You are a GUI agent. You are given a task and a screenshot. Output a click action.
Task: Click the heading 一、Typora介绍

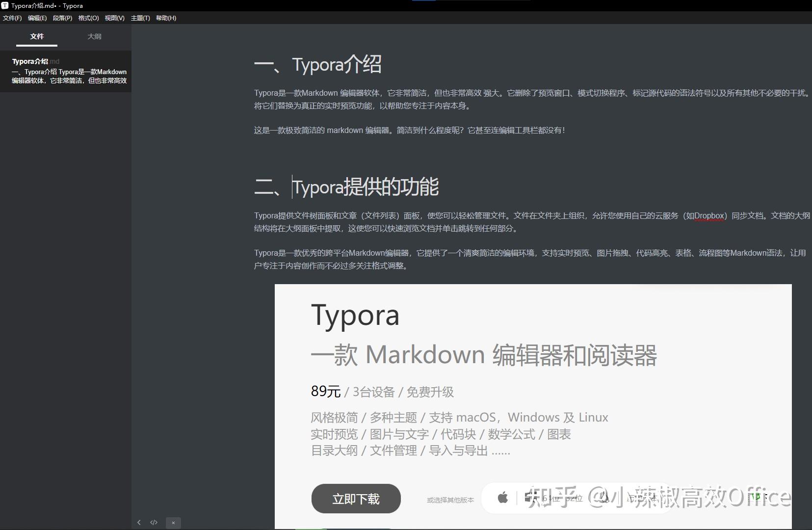tap(317, 65)
